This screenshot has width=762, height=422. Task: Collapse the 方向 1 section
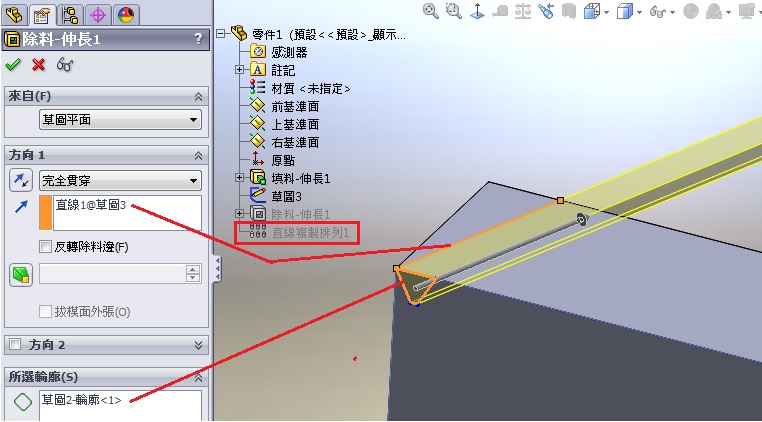tap(198, 156)
